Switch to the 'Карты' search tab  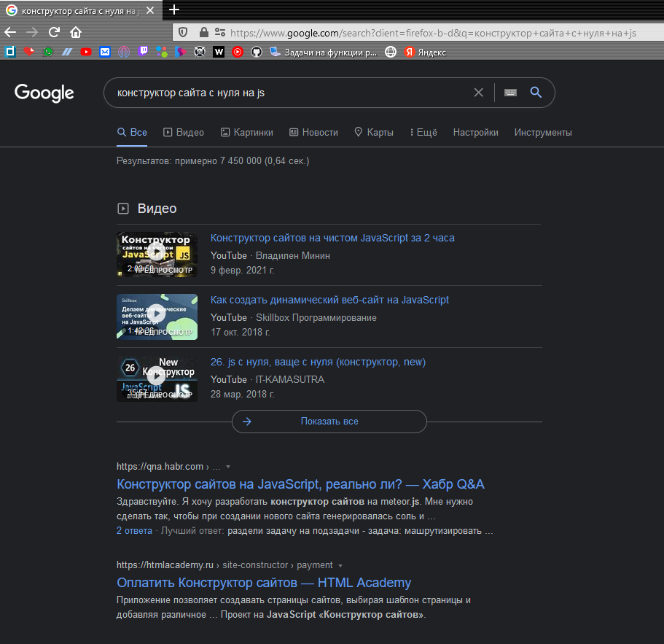(x=374, y=132)
